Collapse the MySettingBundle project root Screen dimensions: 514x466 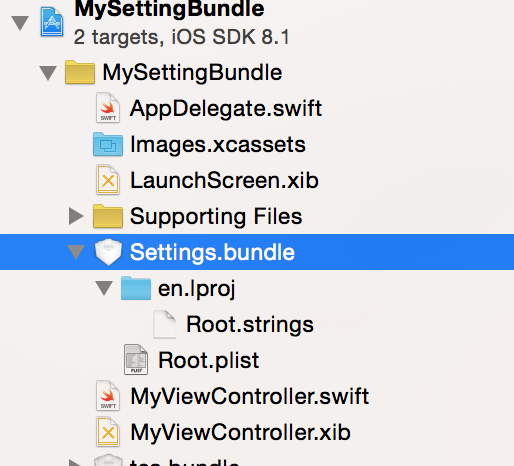tap(20, 23)
